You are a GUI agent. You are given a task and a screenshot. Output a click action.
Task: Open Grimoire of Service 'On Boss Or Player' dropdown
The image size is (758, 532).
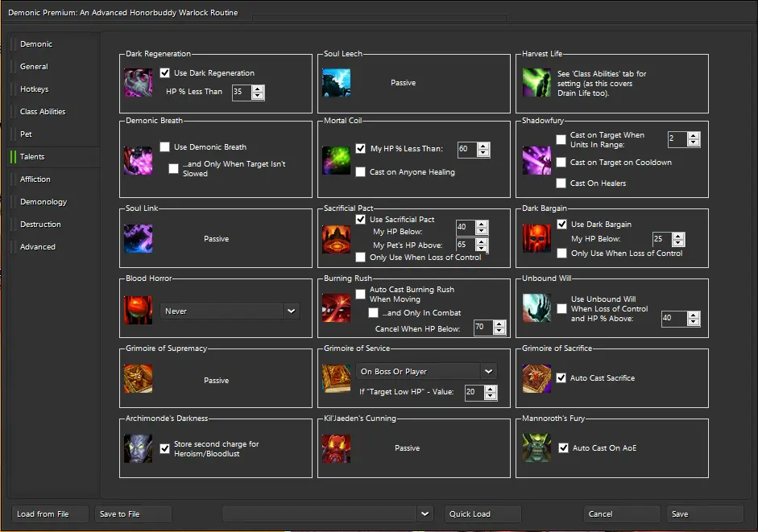pyautogui.click(x=427, y=372)
